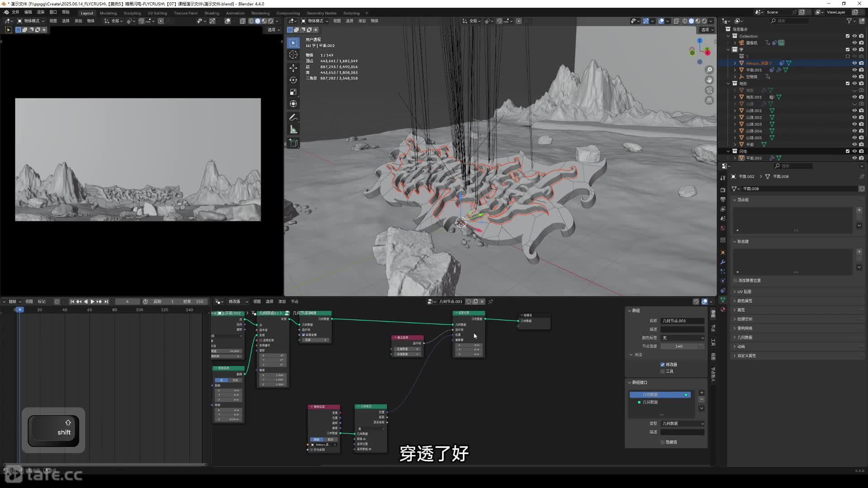Click the 选项 button in main viewport
868x488 pixels.
coord(707,30)
